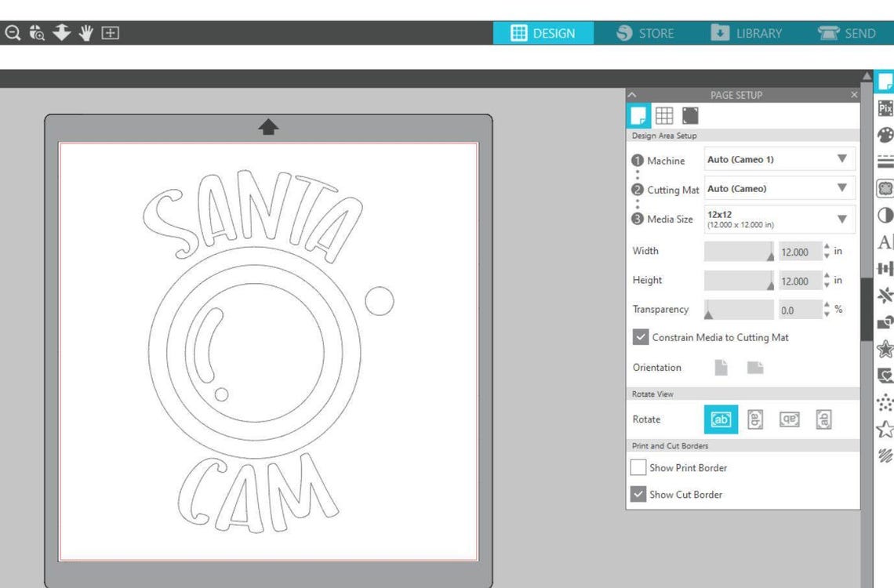Click the Height slider
Screen dimensions: 894x588
pyautogui.click(x=739, y=281)
